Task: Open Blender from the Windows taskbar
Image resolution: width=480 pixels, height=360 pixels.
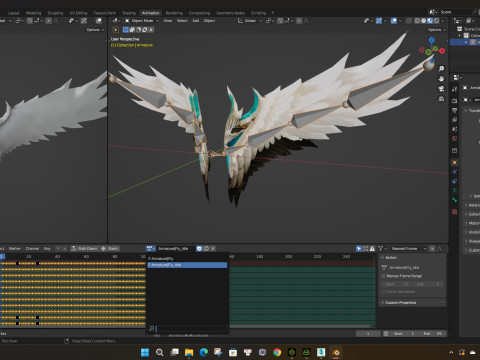Action: pos(336,352)
